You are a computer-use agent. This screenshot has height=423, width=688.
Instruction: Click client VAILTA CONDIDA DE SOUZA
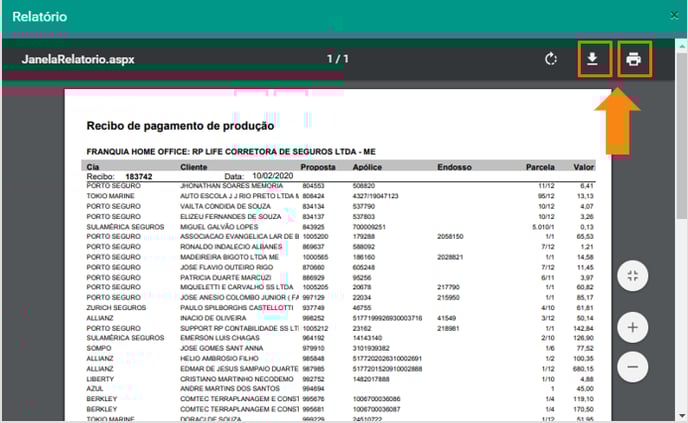[x=225, y=206]
